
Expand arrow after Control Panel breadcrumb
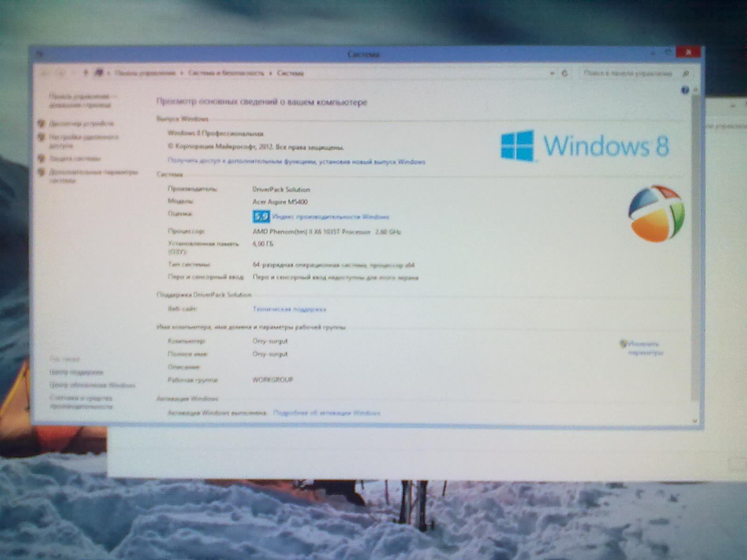pos(183,73)
